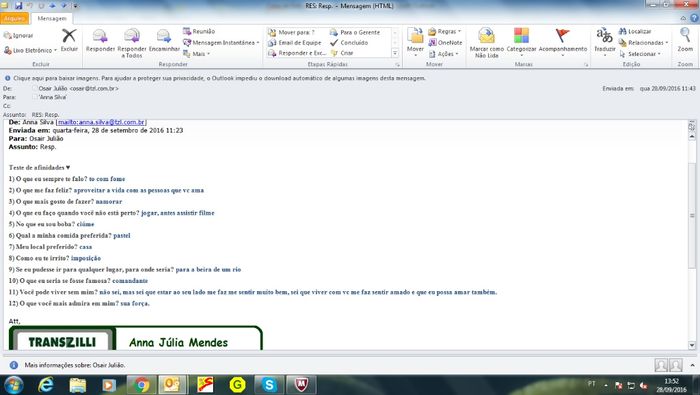700x395 pixels.
Task: Click the PT language indicator
Action: click(x=592, y=383)
